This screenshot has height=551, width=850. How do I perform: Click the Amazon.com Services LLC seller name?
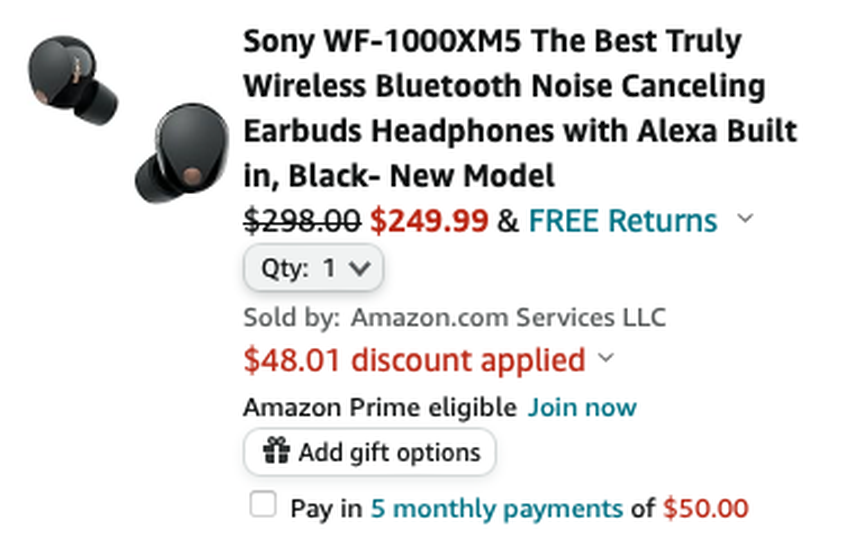(508, 318)
